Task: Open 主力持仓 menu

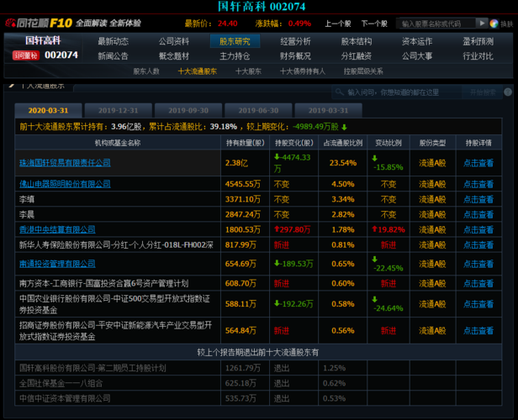Action: pyautogui.click(x=235, y=56)
